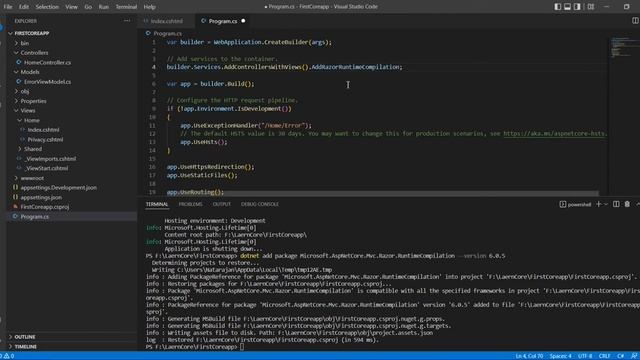Kill terminal using trash icon
The width and height of the screenshot is (640, 360).
click(x=627, y=204)
